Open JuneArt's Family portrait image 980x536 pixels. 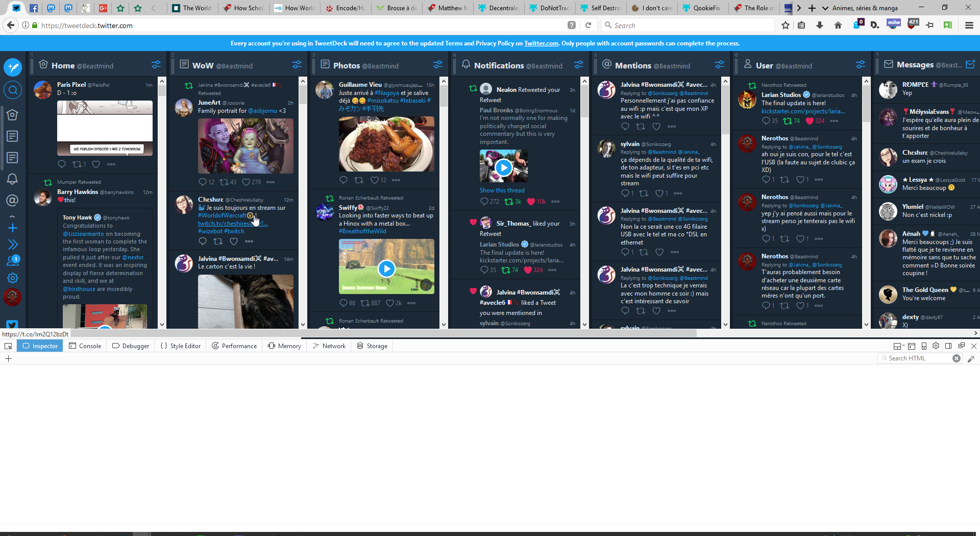click(x=246, y=146)
